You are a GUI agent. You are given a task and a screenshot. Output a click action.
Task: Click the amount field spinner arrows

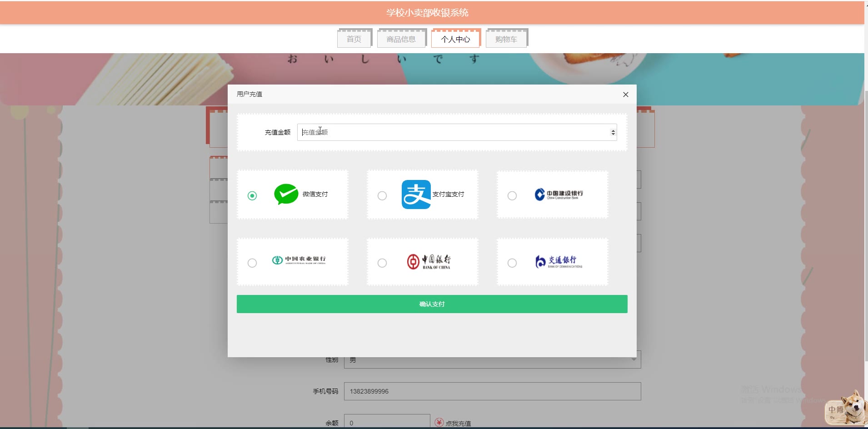coord(613,132)
